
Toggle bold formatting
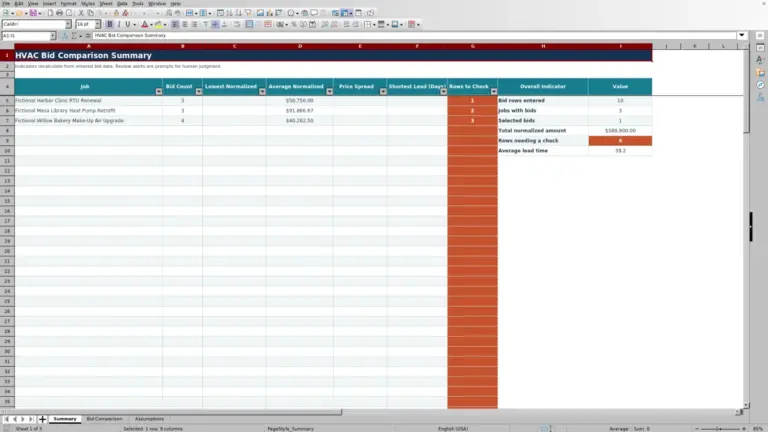pos(110,24)
